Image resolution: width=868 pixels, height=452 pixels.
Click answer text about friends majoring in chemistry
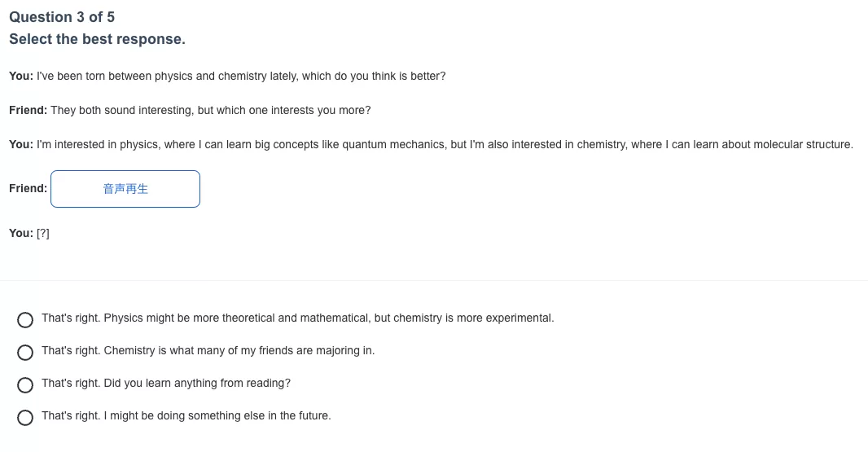[x=208, y=351]
